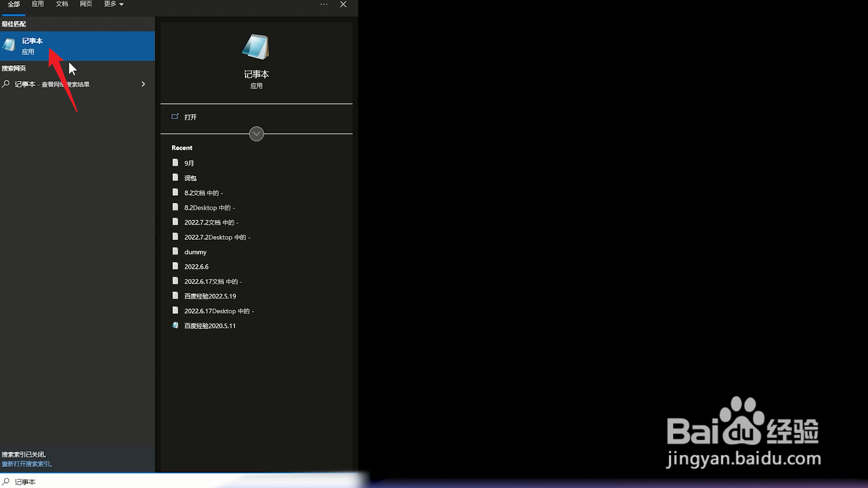This screenshot has height=488, width=868.
Task: Open recent file 2022.6.6
Action: tap(196, 267)
